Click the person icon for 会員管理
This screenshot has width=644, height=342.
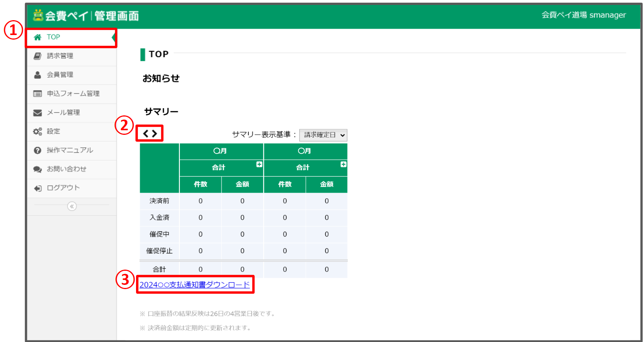(x=37, y=75)
